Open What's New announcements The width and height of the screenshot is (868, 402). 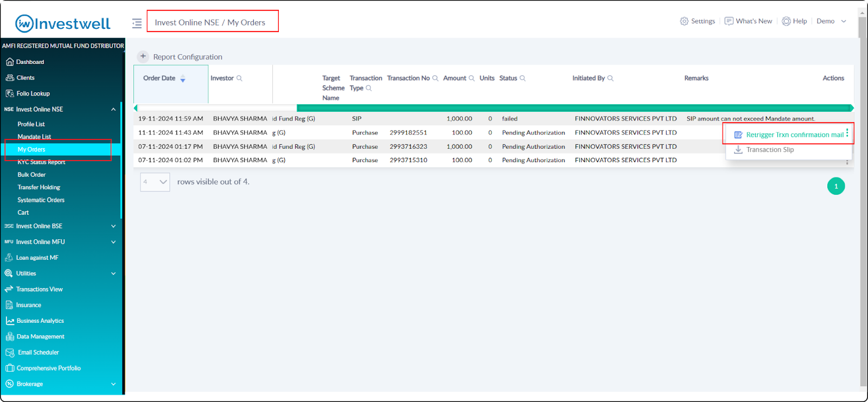coord(748,21)
